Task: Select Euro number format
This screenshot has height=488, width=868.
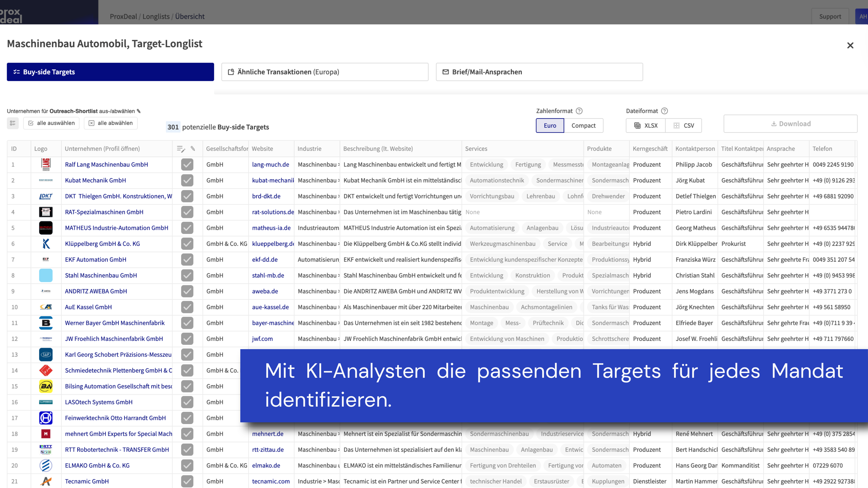Action: (550, 125)
